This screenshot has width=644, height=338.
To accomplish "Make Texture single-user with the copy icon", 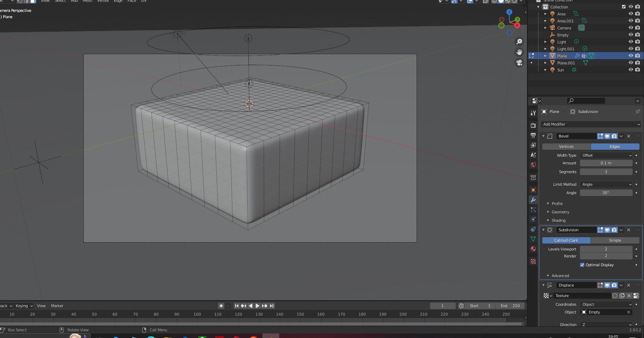I will pos(622,296).
